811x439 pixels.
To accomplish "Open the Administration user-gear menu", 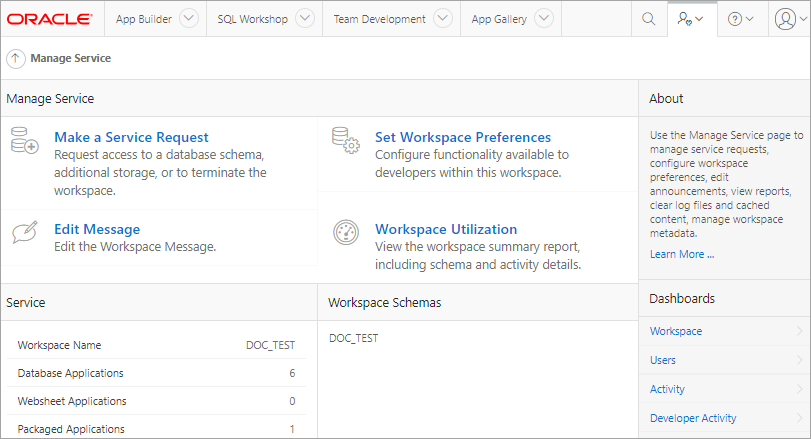I will point(691,19).
